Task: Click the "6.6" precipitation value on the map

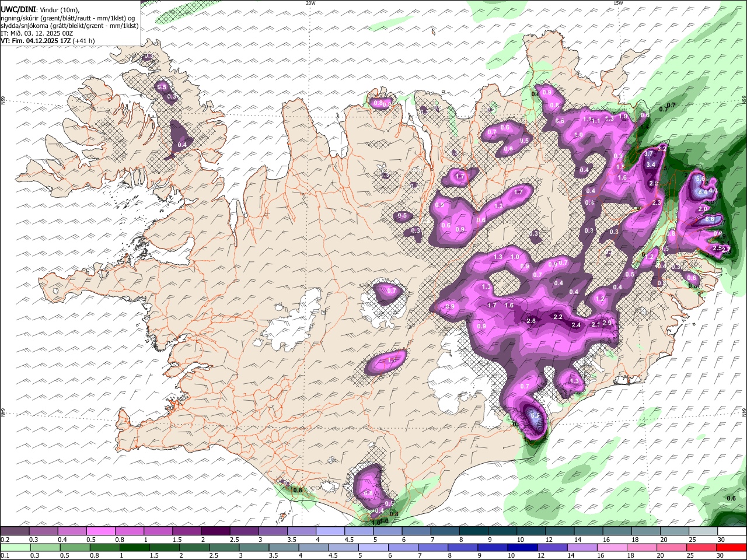Action: pyautogui.click(x=710, y=219)
